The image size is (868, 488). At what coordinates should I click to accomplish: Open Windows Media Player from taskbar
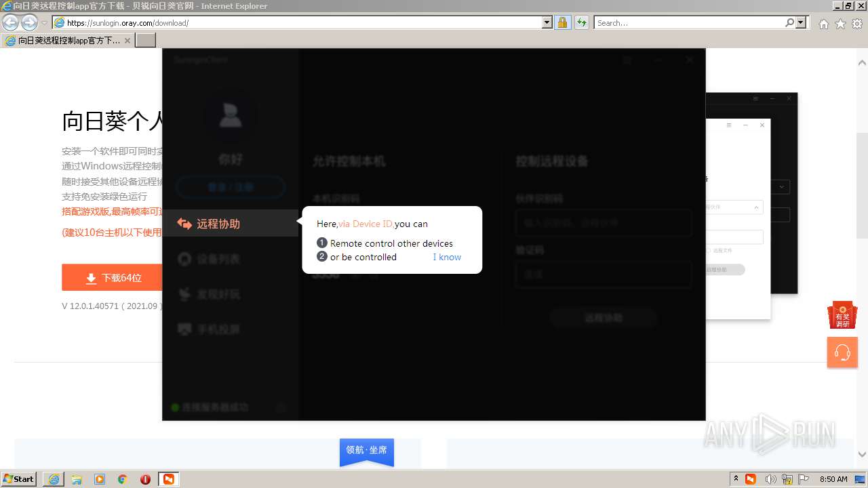[100, 479]
